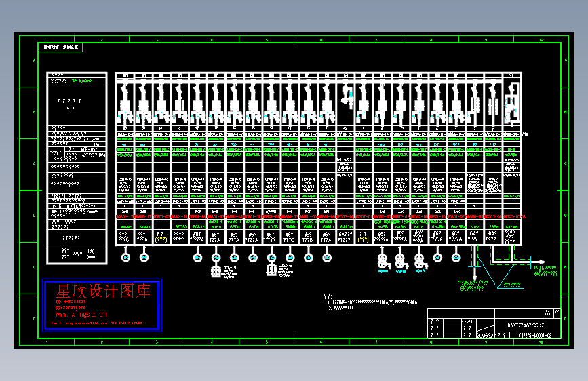Click drawing number F422S-D0901-02 in title block

[x=534, y=336]
